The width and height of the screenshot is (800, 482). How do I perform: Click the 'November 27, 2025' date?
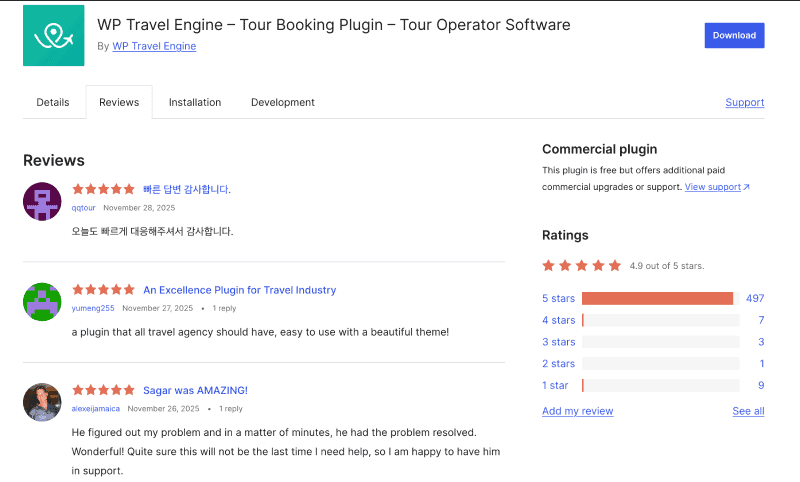(158, 308)
